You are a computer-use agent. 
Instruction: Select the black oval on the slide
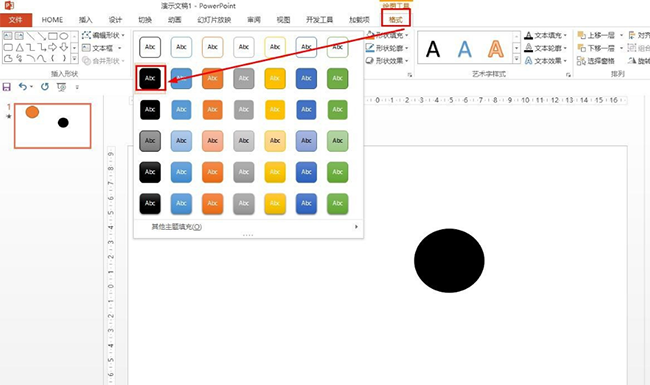click(x=449, y=261)
